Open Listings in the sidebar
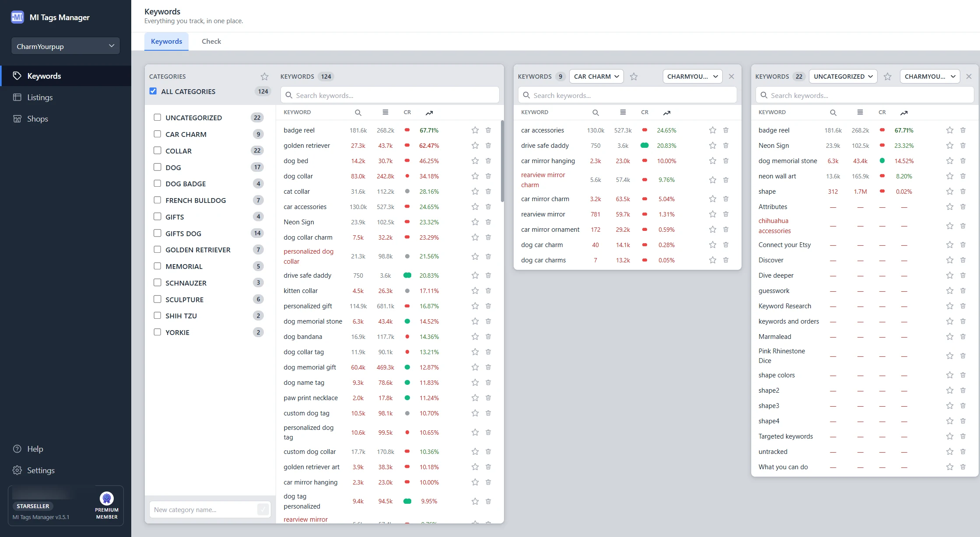The image size is (980, 537). pyautogui.click(x=66, y=98)
